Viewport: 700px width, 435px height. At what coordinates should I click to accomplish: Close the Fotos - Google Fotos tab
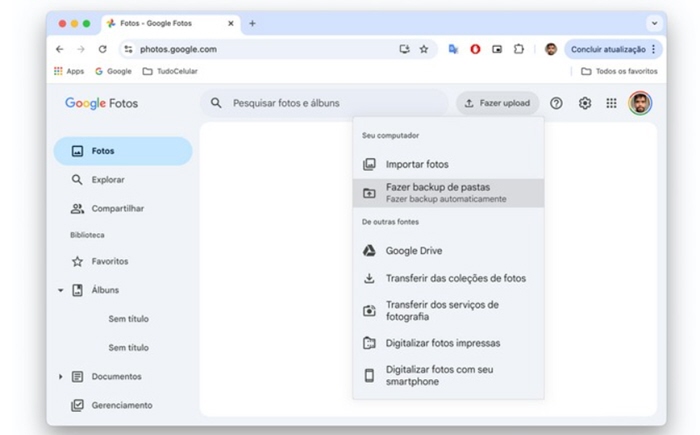pyautogui.click(x=231, y=23)
